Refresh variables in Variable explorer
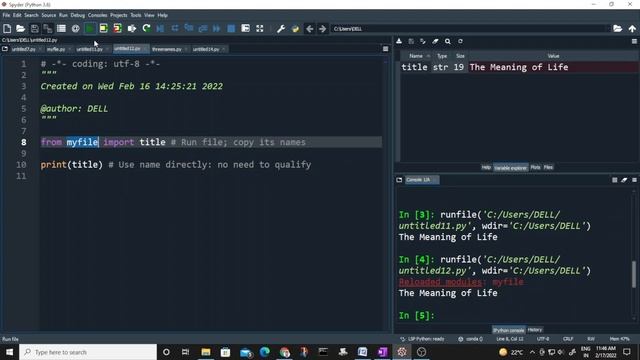The image size is (640, 360). click(x=460, y=41)
